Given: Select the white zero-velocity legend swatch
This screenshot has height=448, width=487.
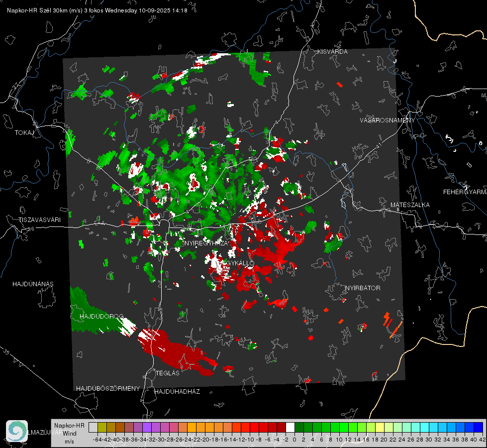Looking at the screenshot, I should point(290,427).
